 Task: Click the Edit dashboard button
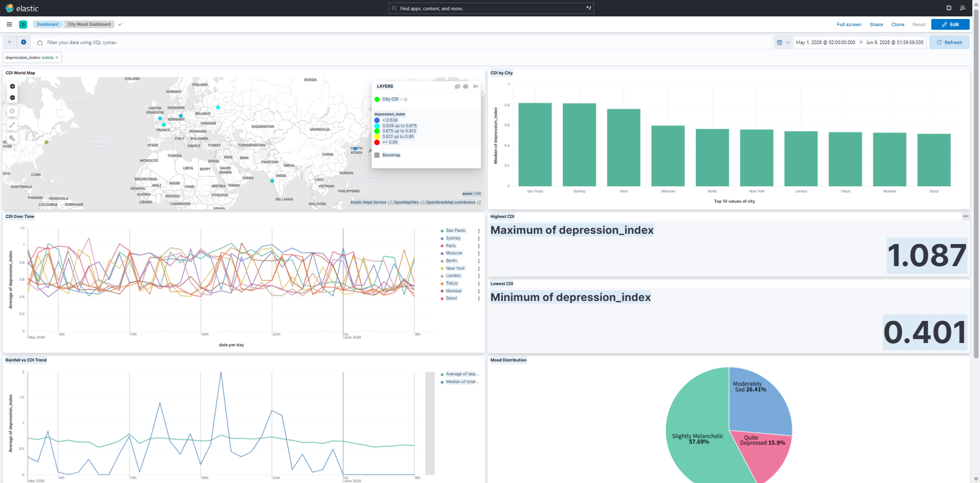coord(950,25)
